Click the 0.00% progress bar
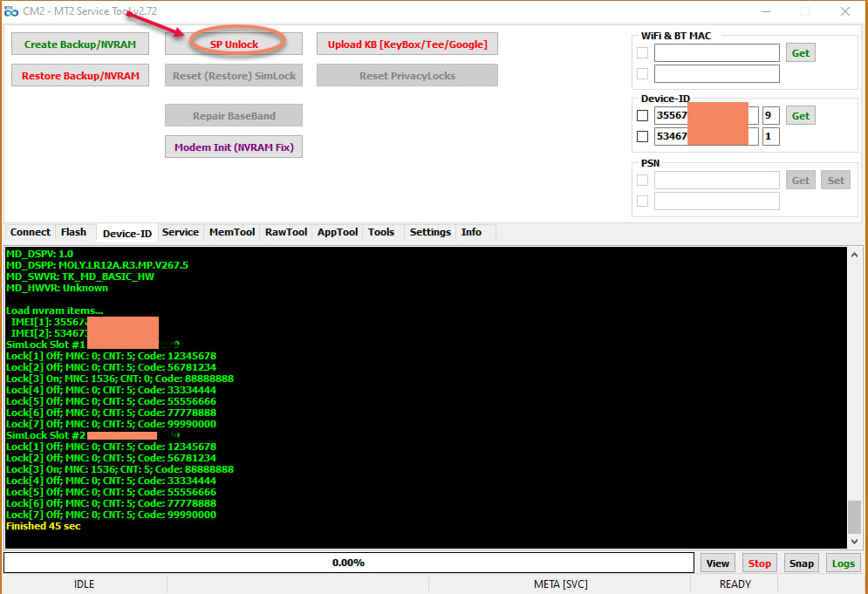This screenshot has width=868, height=594. (349, 563)
